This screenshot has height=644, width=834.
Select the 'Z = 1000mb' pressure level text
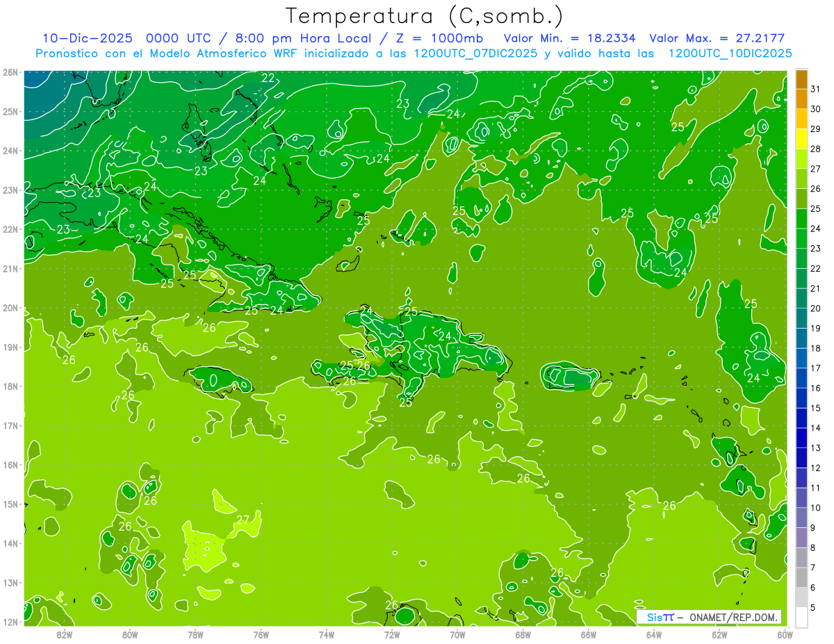[x=439, y=38]
